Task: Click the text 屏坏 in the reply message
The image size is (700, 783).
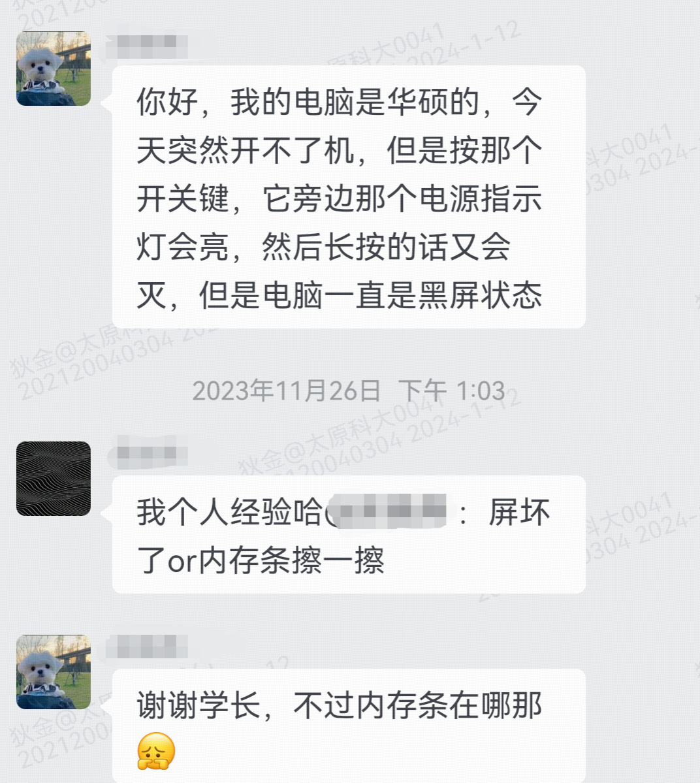Action: tap(519, 513)
